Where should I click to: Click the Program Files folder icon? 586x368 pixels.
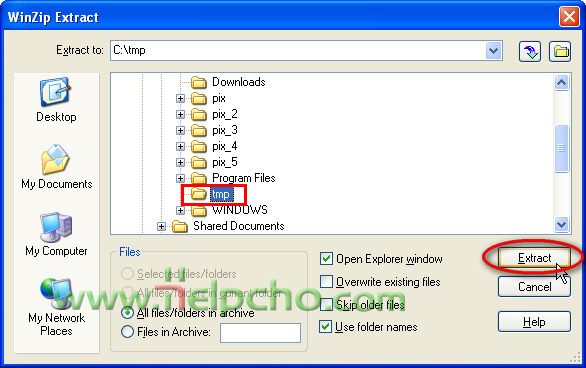[x=199, y=178]
